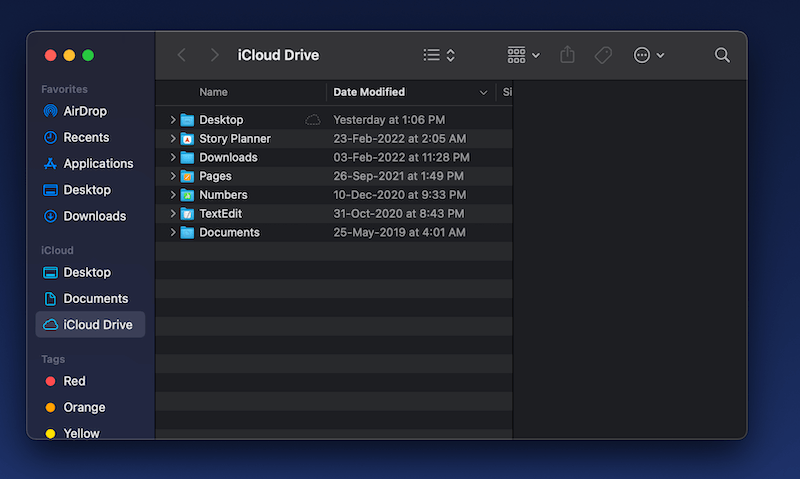Click '25-May-2019 at 4:01 AM' date cell
This screenshot has height=479, width=800.
(x=399, y=233)
